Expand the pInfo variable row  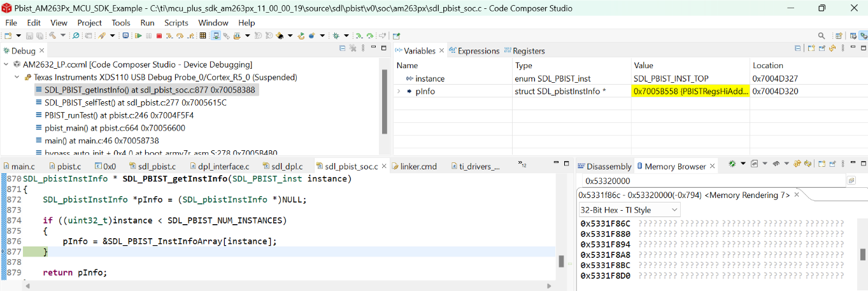coord(399,91)
